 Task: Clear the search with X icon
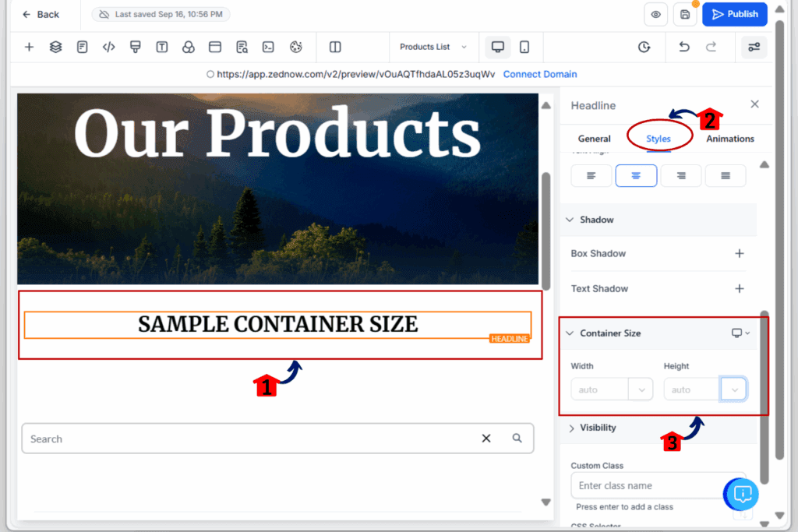pyautogui.click(x=486, y=439)
